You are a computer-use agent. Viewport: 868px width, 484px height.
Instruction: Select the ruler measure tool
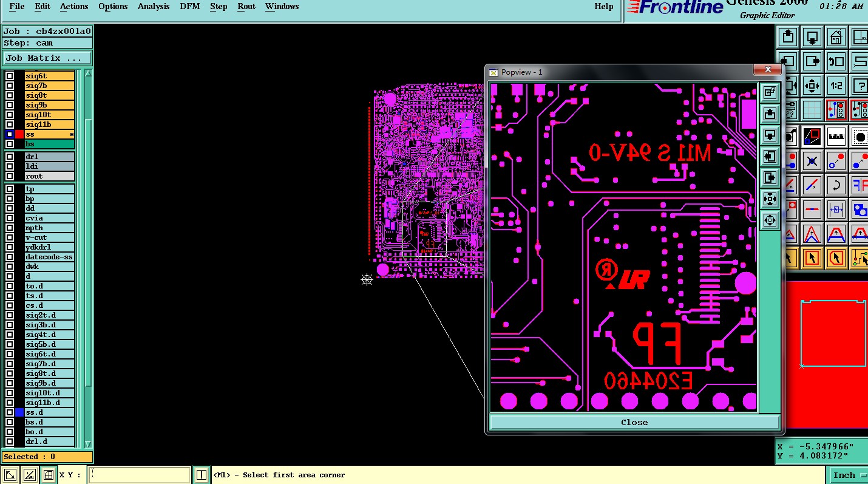(836, 136)
